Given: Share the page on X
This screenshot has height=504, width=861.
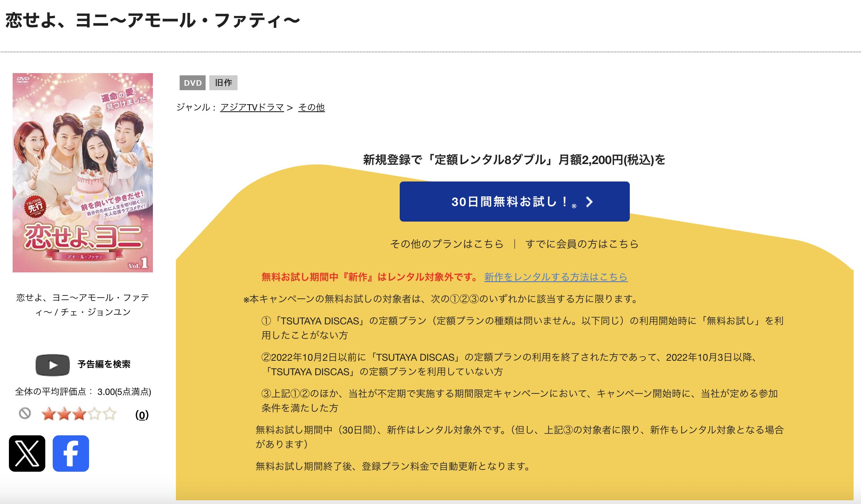Looking at the screenshot, I should tap(27, 454).
